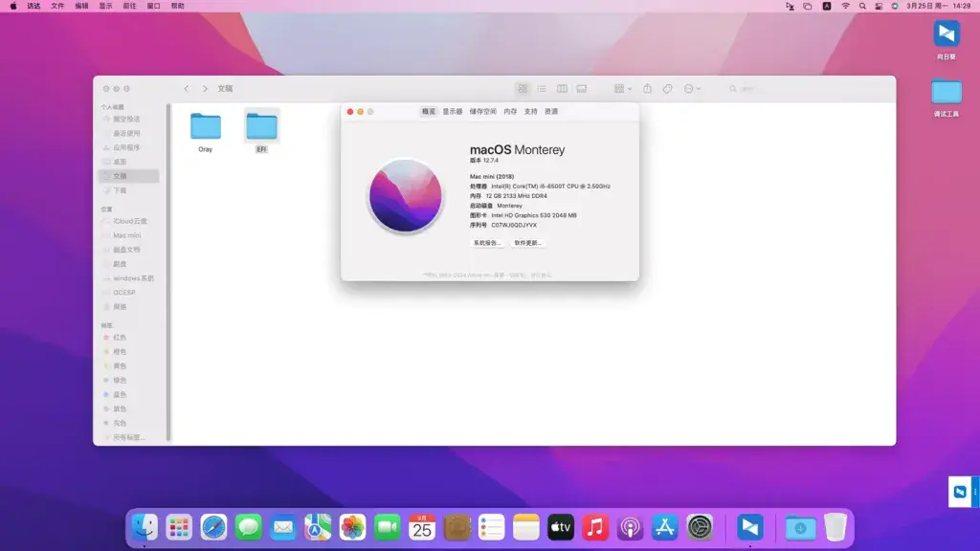
Task: Open the Trash in the Dock
Action: (835, 527)
